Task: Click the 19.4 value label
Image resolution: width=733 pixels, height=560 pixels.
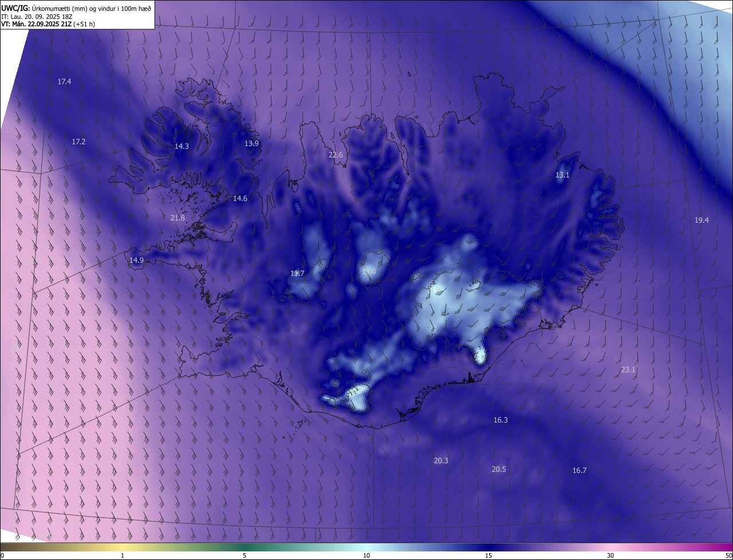Action: (x=702, y=220)
